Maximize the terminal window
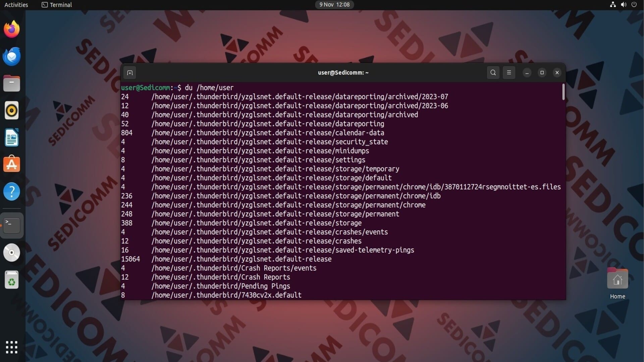The height and width of the screenshot is (362, 644). [x=542, y=73]
